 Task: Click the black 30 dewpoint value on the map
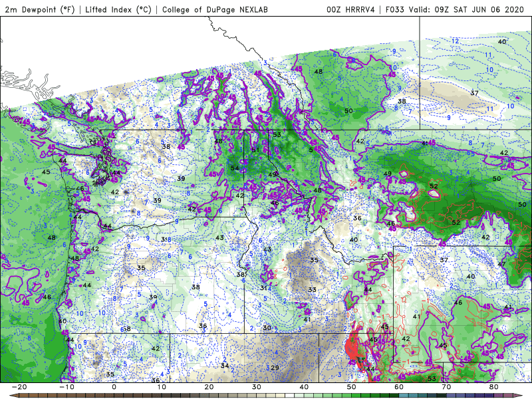[267, 328]
